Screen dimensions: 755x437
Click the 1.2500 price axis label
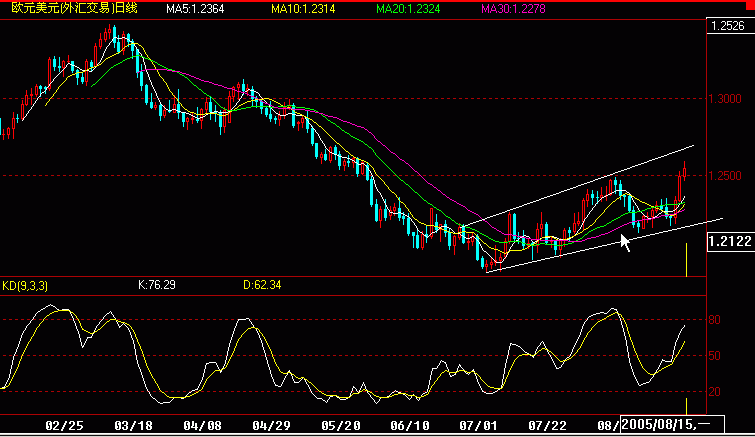[x=725, y=176]
